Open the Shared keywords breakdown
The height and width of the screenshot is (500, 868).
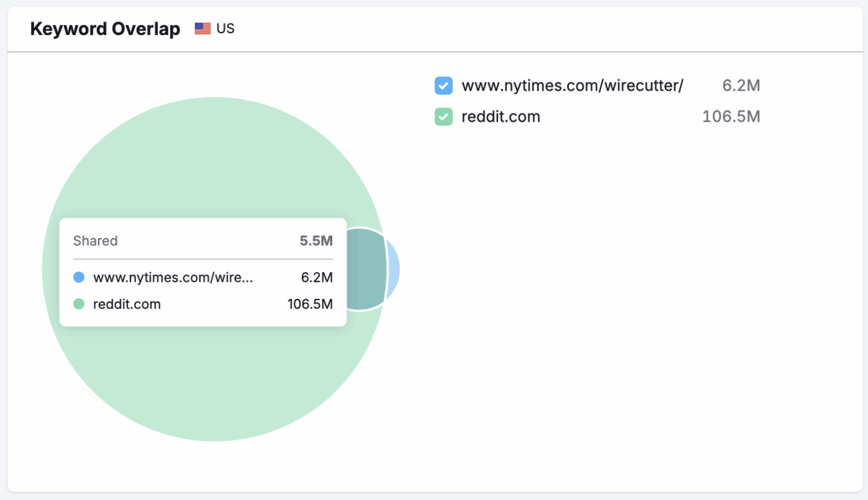coord(95,241)
